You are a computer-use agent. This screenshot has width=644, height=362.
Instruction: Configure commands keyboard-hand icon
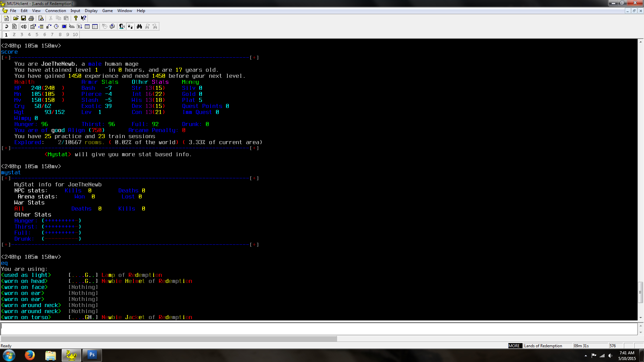pos(72,26)
